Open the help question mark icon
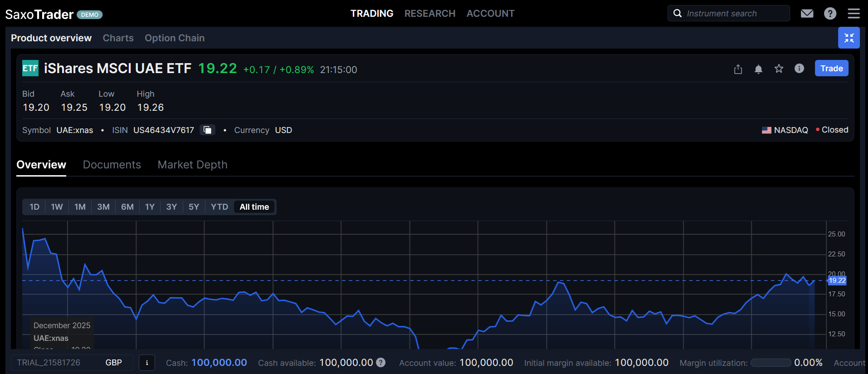 tap(830, 14)
